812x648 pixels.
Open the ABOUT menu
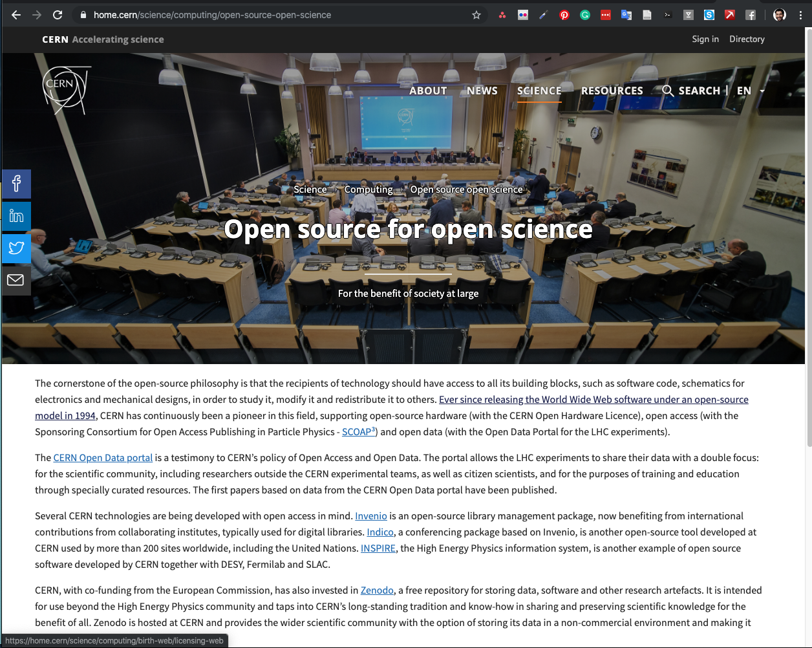[428, 91]
